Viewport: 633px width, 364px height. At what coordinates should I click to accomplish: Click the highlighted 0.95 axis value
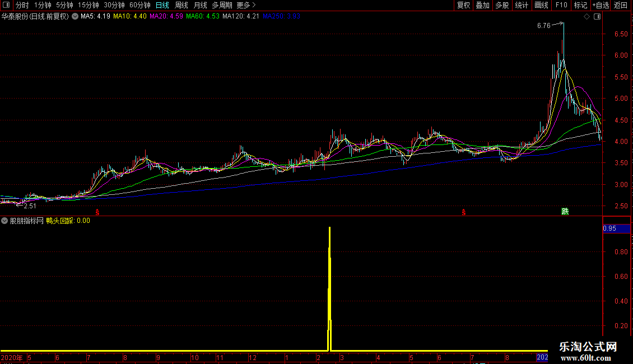click(x=616, y=228)
